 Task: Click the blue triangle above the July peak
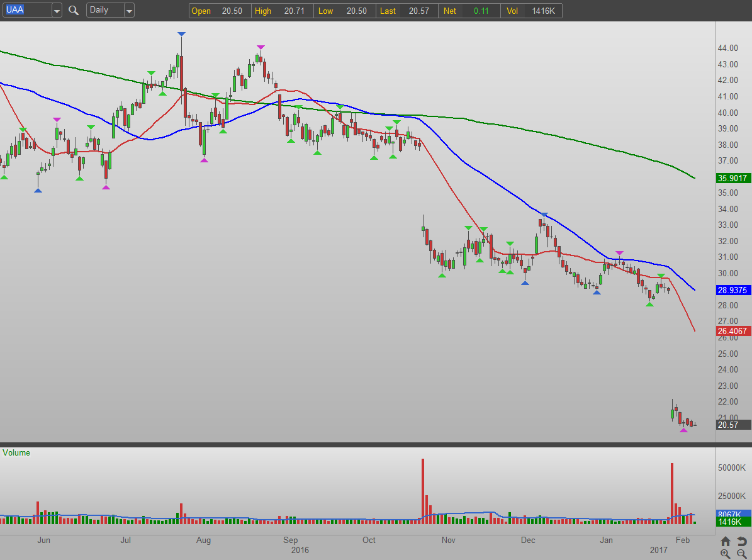181,33
